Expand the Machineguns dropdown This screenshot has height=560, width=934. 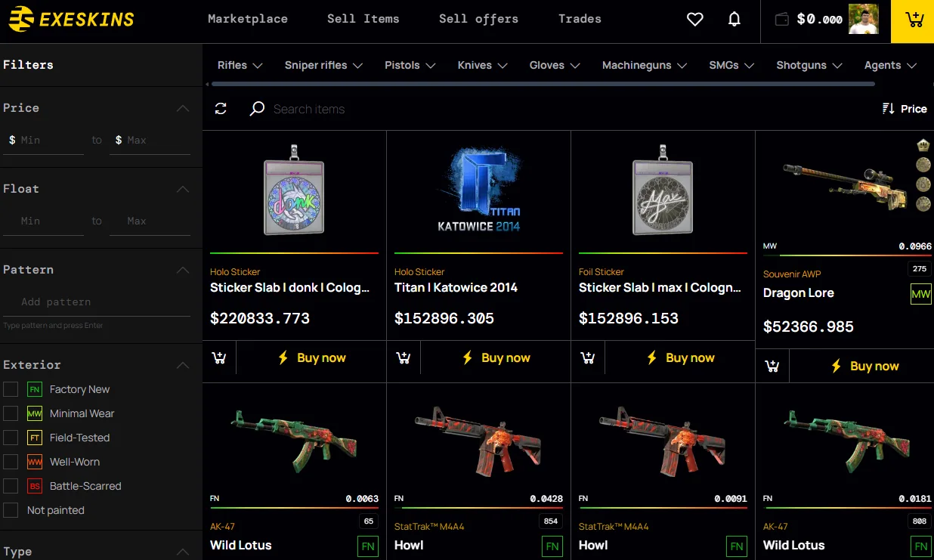coord(644,65)
